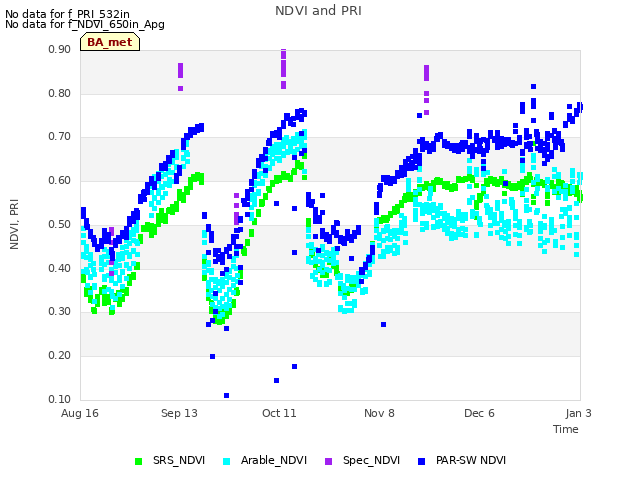Click the Y-axis label 'NDVI, PRI'

[14, 224]
